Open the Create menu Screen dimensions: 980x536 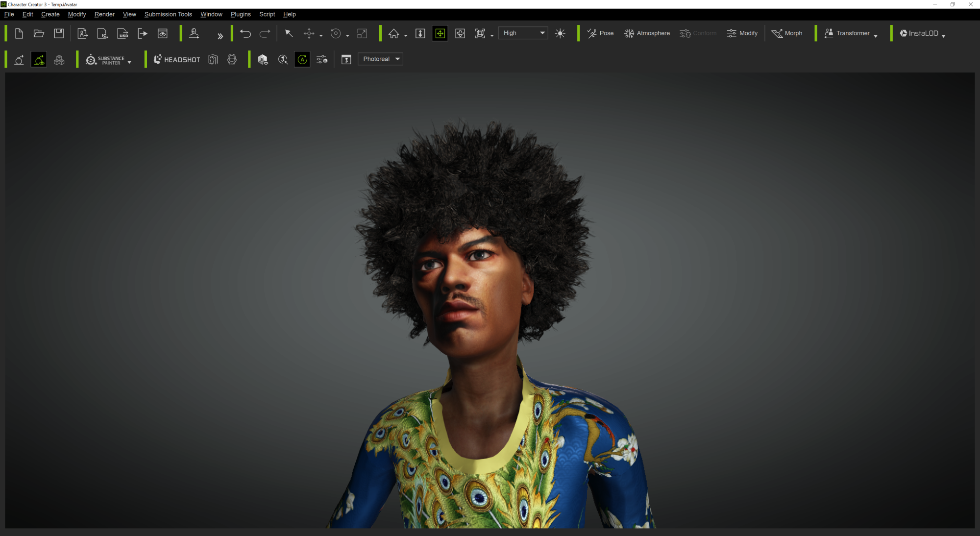tap(50, 14)
